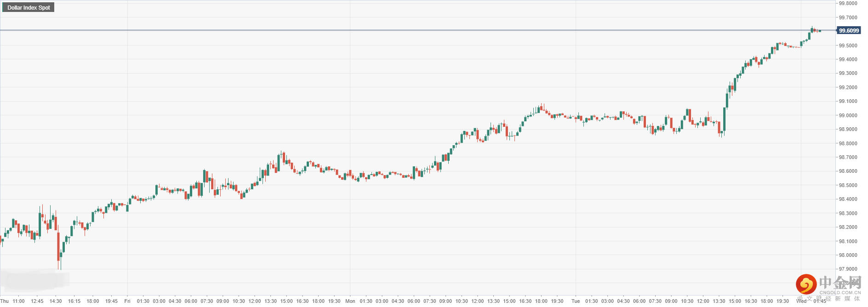Image resolution: width=868 pixels, height=307 pixels.
Task: Click the 98.8000 price axis label
Action: tap(848, 143)
